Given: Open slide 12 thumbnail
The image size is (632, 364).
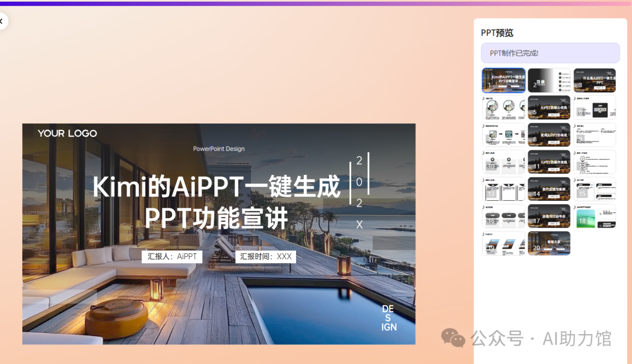Looking at the screenshot, I should point(595,162).
